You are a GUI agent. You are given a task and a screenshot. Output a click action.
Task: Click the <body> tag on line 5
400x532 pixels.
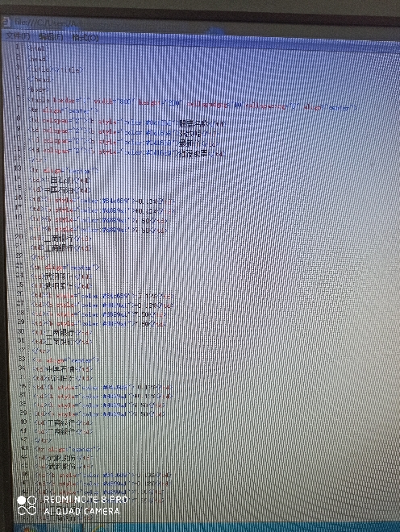pyautogui.click(x=39, y=89)
